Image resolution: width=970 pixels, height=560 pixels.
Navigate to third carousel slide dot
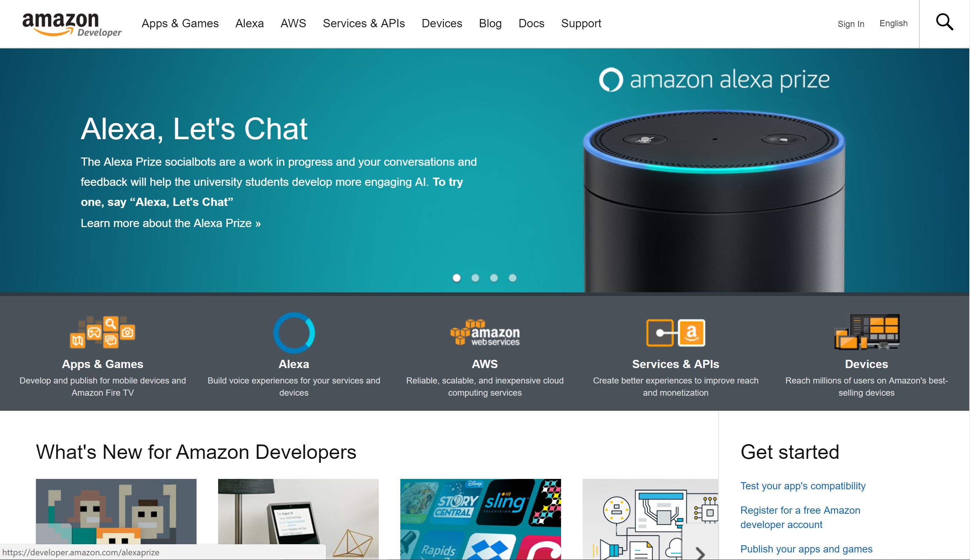click(495, 278)
